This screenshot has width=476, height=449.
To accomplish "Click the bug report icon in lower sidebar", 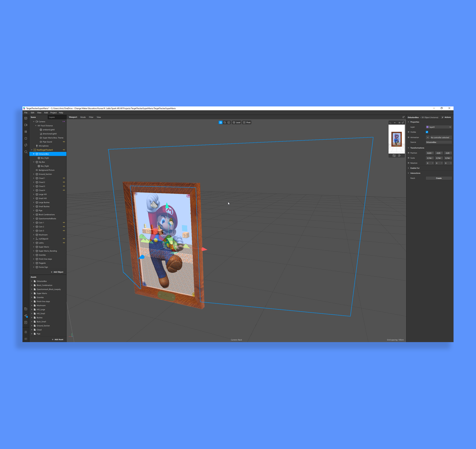I will tap(26, 332).
